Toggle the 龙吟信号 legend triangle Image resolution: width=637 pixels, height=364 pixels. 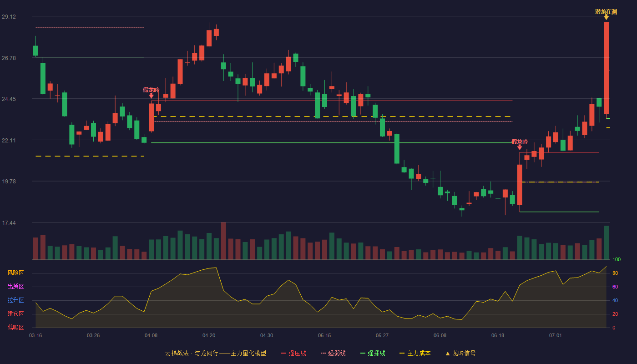447,354
